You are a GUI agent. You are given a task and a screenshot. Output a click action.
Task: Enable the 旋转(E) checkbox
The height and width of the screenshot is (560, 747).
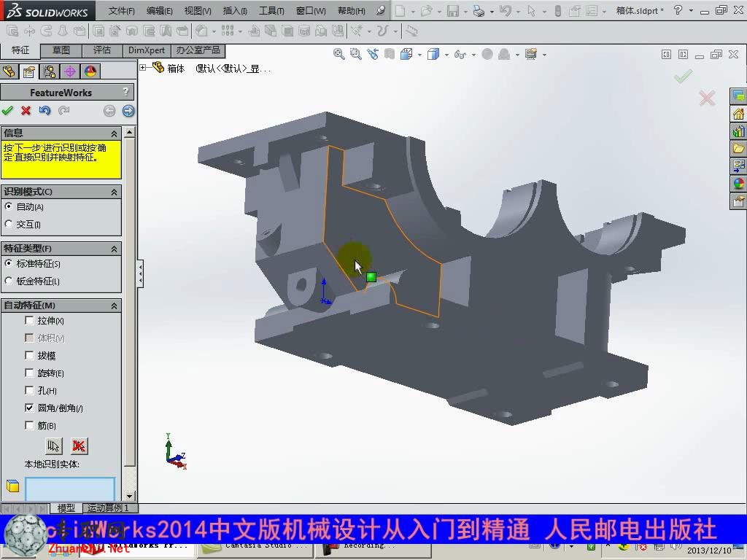29,373
